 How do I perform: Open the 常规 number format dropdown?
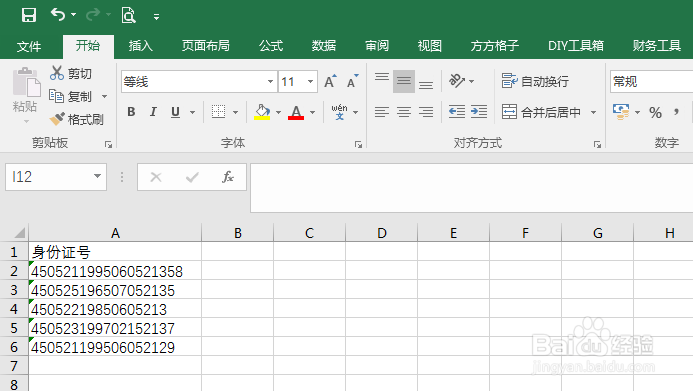[651, 82]
